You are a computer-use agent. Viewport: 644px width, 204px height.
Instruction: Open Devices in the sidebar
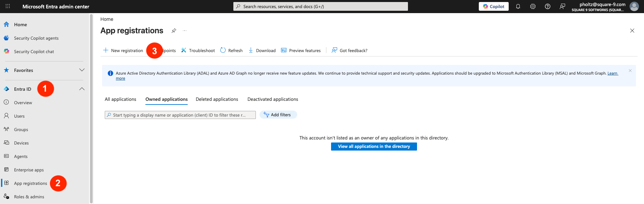(x=21, y=143)
